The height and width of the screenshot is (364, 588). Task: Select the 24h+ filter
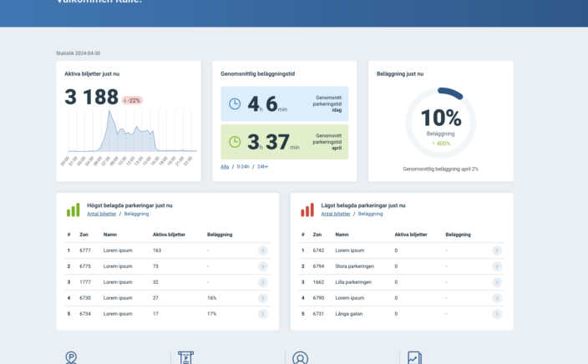(x=263, y=167)
